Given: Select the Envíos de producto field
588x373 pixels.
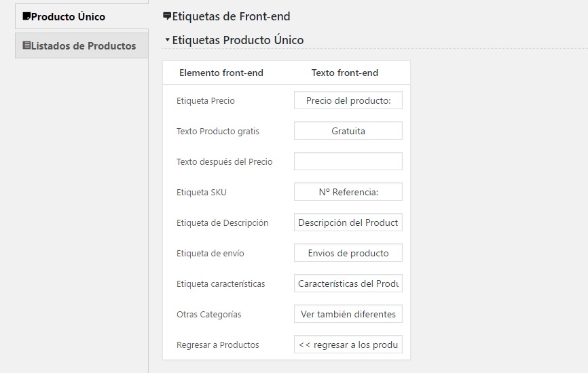Looking at the screenshot, I should [348, 253].
